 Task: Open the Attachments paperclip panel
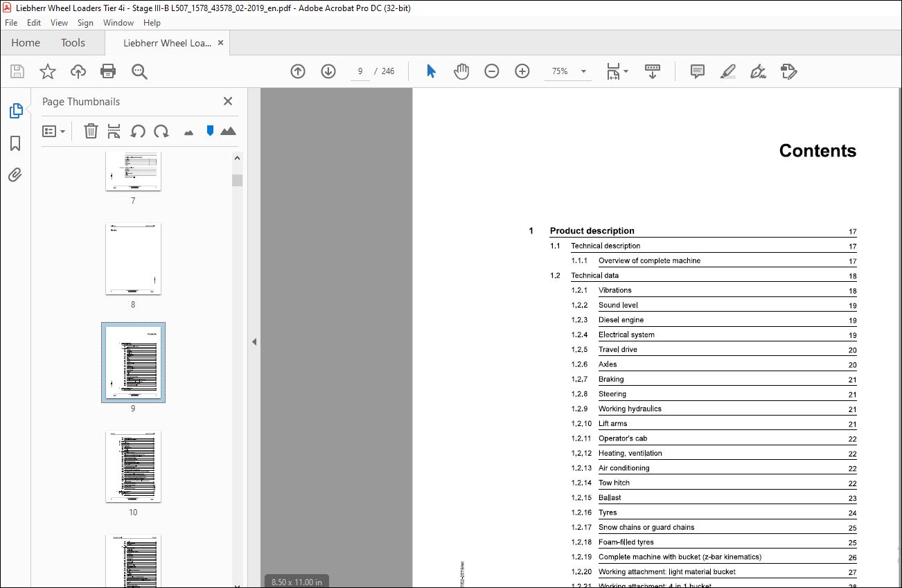(15, 175)
